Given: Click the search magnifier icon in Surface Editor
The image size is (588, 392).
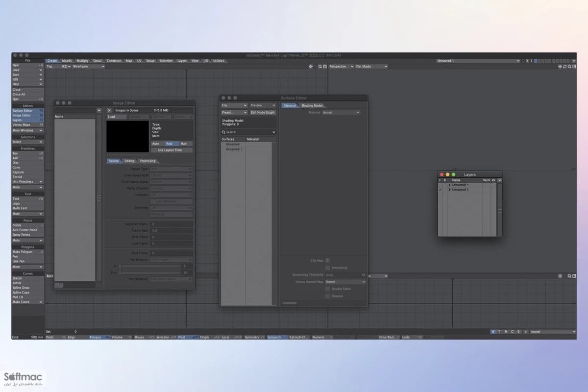Looking at the screenshot, I should coord(223,132).
